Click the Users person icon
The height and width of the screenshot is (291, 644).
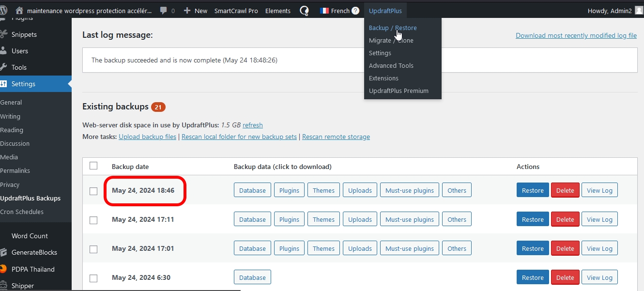coord(3,51)
